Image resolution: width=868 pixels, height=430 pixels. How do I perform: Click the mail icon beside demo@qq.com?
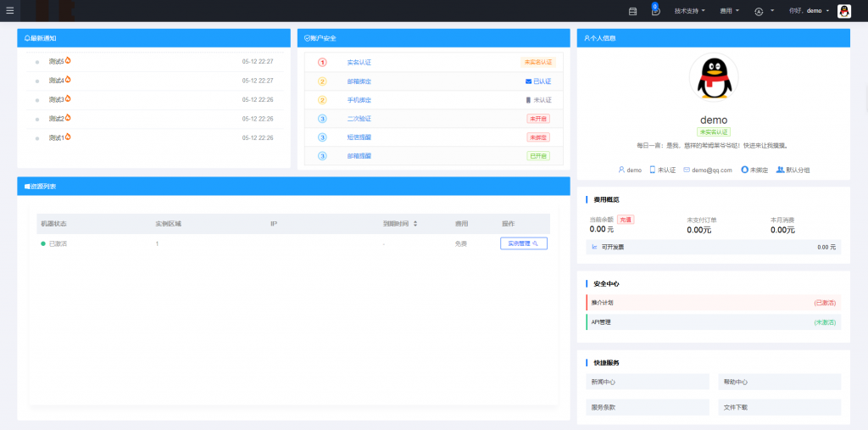(687, 170)
